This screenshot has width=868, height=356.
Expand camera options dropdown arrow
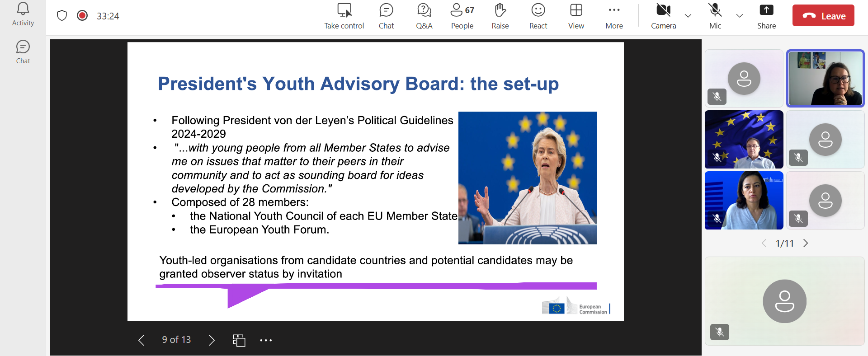click(688, 16)
